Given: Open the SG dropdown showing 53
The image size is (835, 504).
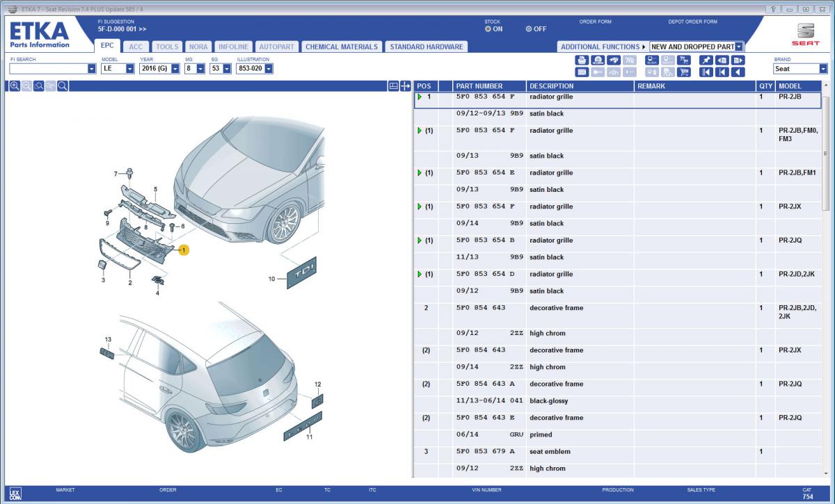Looking at the screenshot, I should click(227, 69).
